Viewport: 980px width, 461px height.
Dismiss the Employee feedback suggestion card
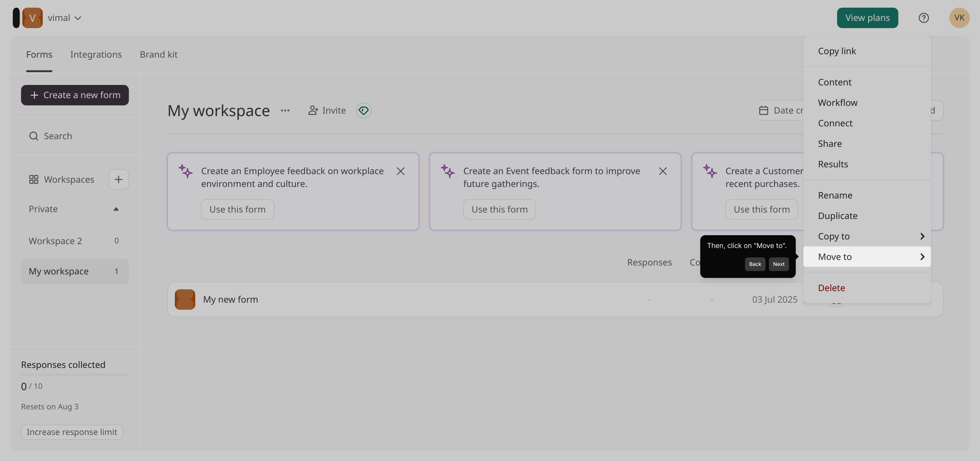point(400,171)
